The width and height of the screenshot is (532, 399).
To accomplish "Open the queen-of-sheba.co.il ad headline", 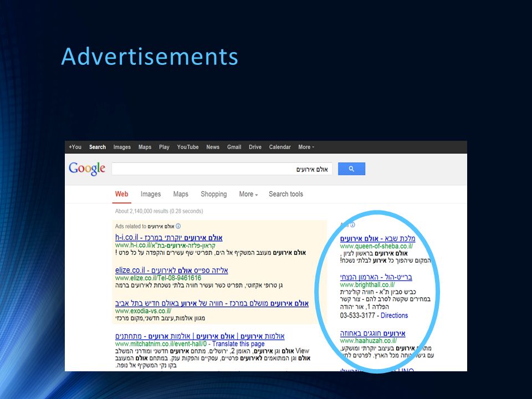I will tap(377, 238).
